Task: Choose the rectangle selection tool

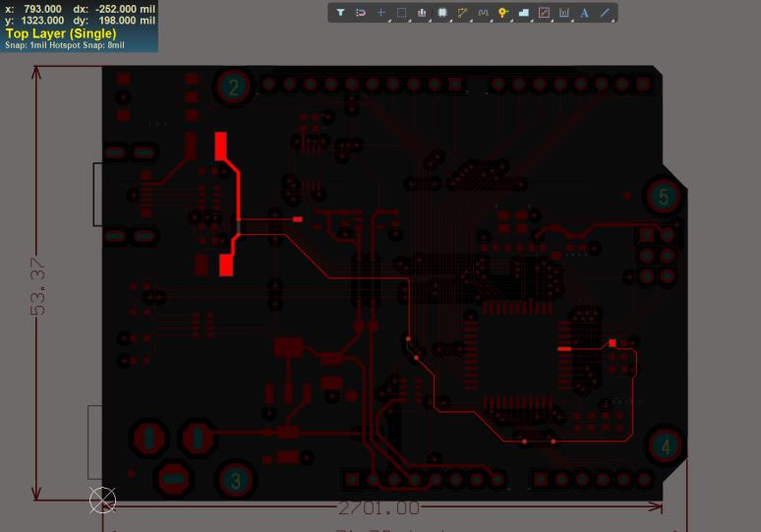Action: (x=401, y=13)
